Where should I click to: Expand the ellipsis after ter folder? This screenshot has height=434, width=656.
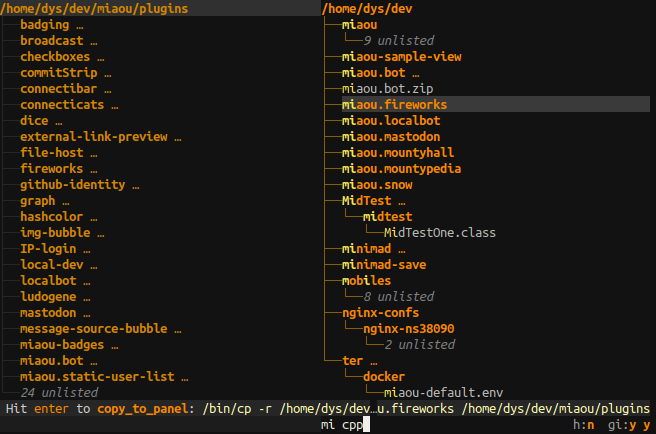point(374,362)
